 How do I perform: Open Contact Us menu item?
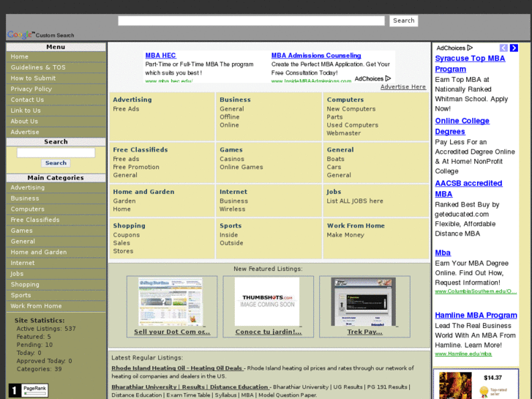pyautogui.click(x=56, y=100)
